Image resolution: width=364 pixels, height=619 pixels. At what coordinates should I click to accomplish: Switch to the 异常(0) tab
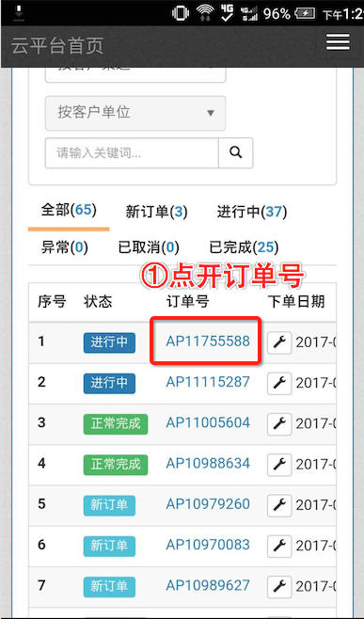coord(64,247)
